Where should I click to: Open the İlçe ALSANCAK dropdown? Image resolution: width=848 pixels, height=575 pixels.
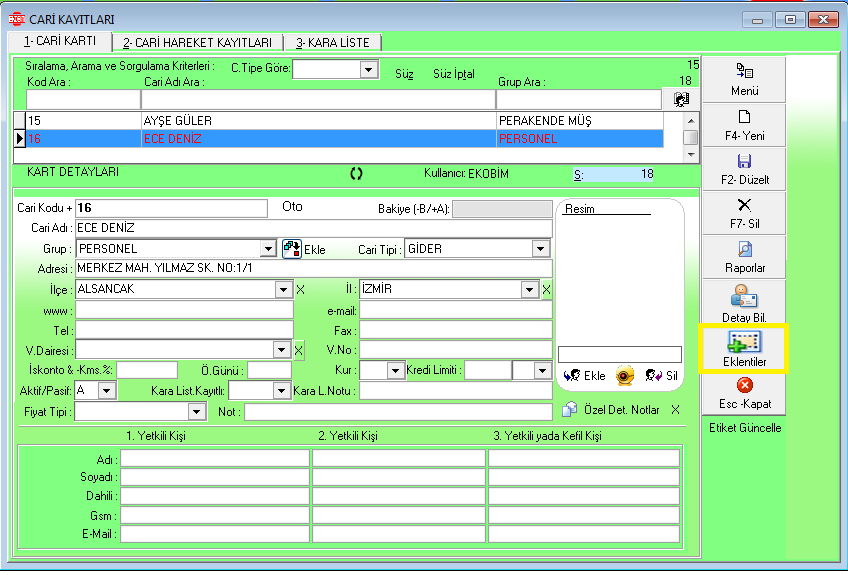tap(283, 289)
